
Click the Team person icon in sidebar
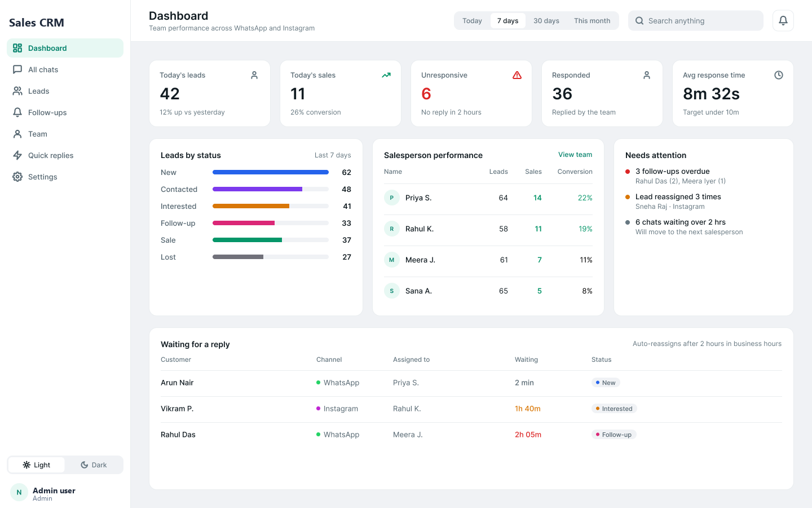click(17, 134)
